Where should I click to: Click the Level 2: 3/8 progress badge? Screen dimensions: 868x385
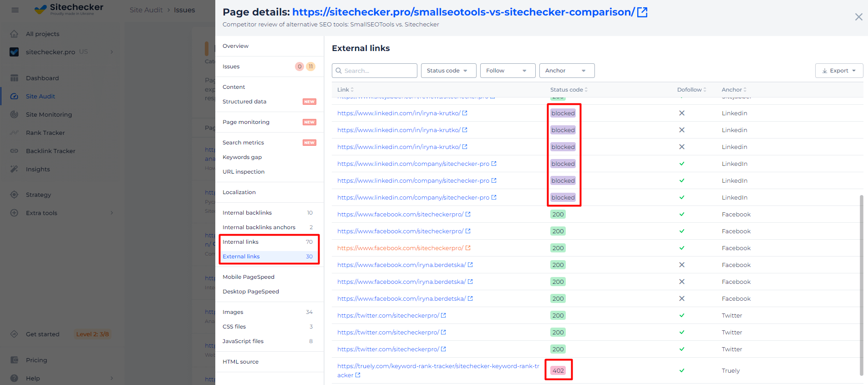point(92,334)
